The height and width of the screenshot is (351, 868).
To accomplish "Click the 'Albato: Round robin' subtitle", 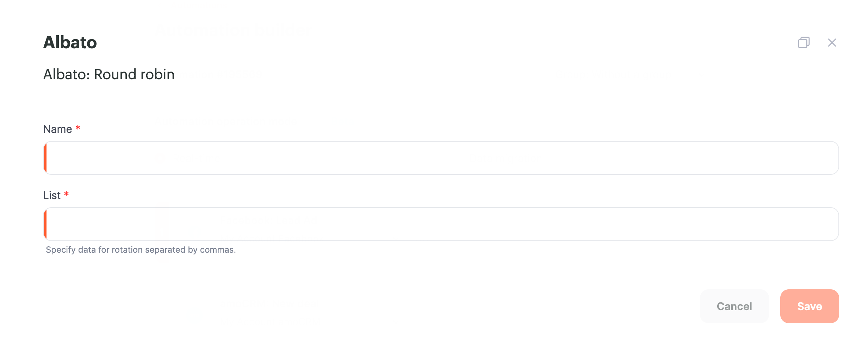I will [109, 74].
